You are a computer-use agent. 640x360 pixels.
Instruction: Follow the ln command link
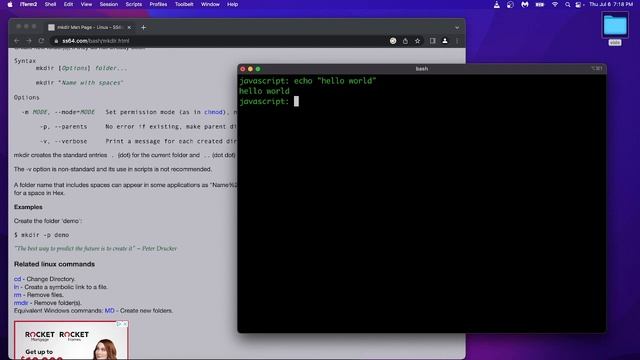click(16, 287)
